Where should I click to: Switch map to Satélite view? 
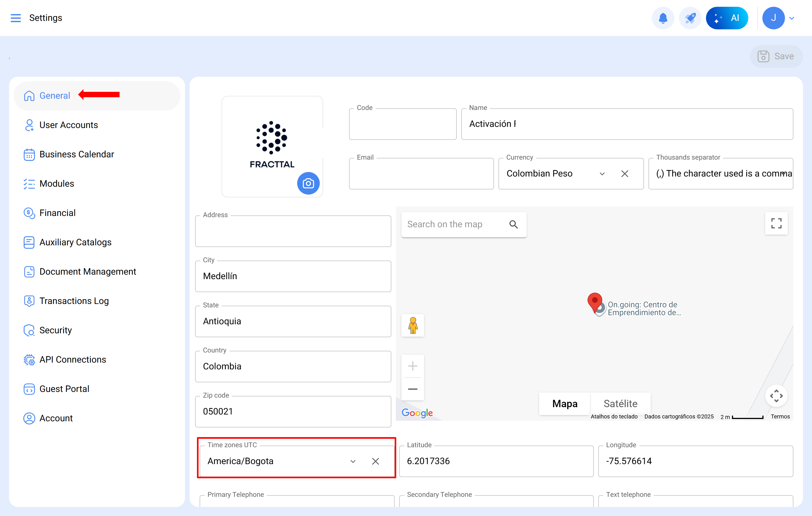[620, 403]
